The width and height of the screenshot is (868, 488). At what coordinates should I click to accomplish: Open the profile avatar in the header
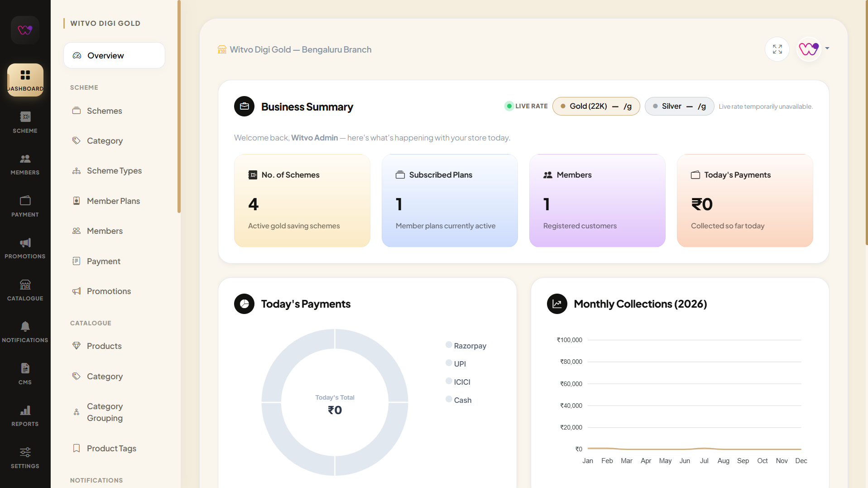pyautogui.click(x=809, y=49)
